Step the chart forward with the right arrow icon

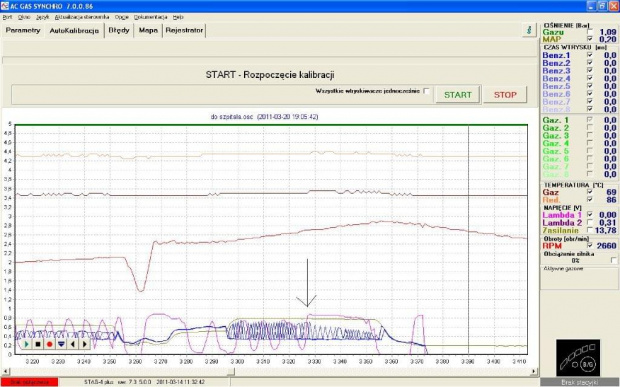coord(84,344)
